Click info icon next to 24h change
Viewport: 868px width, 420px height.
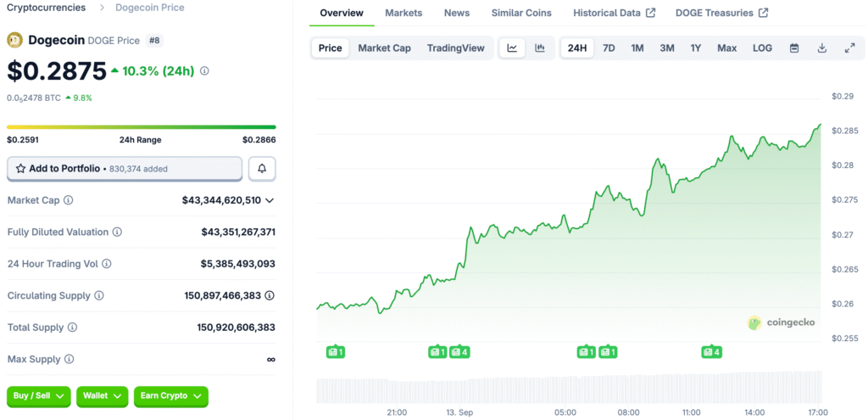(x=204, y=71)
